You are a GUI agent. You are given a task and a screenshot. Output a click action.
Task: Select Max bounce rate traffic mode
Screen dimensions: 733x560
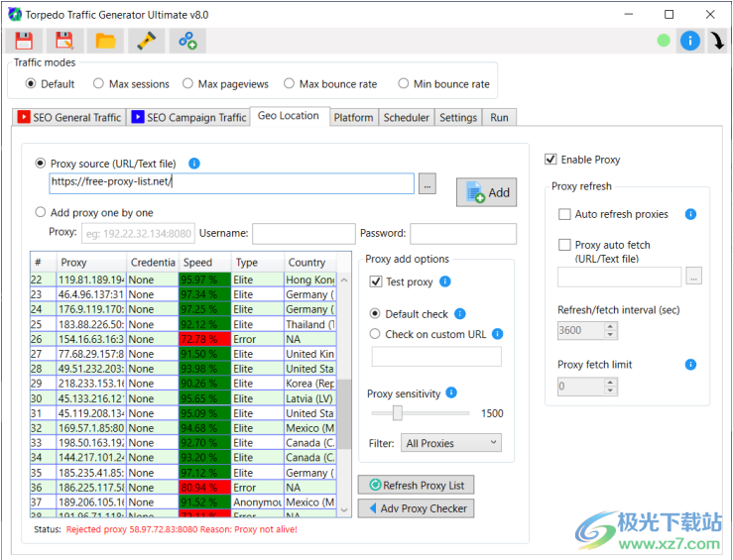(289, 83)
